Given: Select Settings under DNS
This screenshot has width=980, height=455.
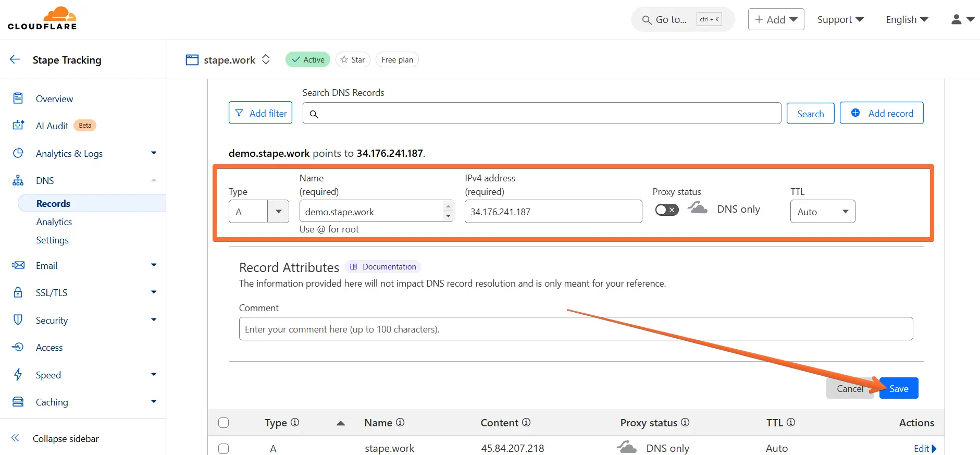Looking at the screenshot, I should [52, 240].
